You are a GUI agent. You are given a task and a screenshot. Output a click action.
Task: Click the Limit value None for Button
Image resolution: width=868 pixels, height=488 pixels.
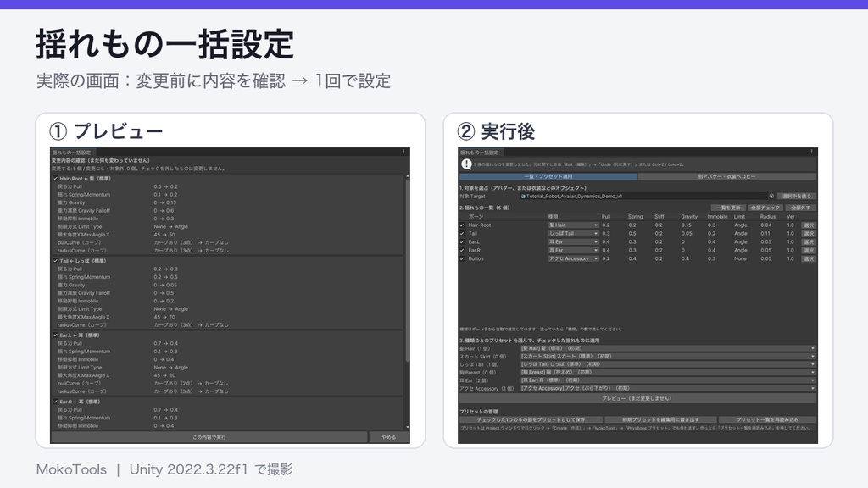(x=740, y=258)
